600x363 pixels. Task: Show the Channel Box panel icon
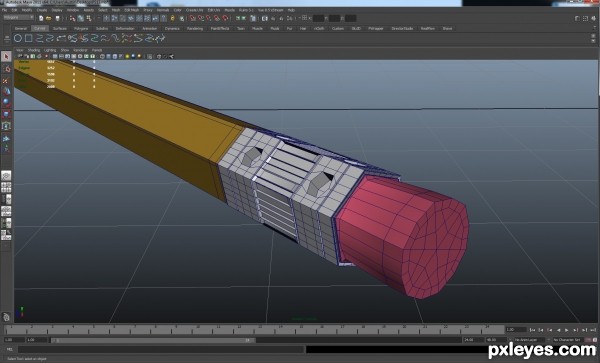coord(593,18)
